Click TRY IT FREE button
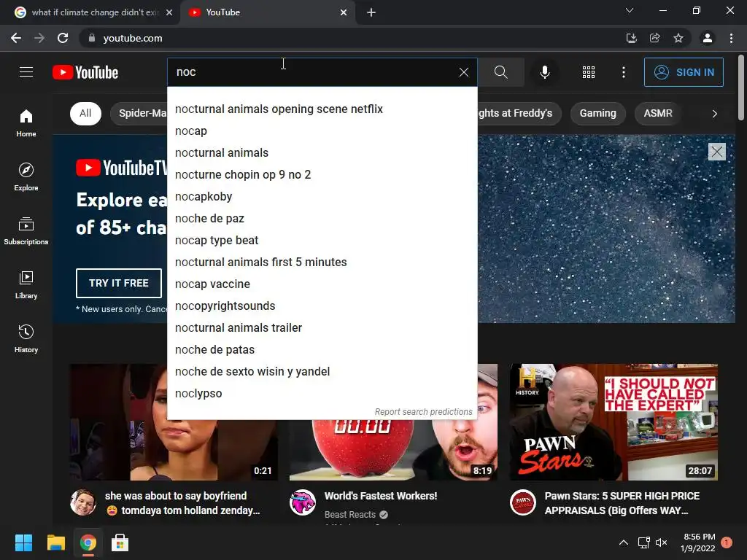The width and height of the screenshot is (747, 560). 119,283
